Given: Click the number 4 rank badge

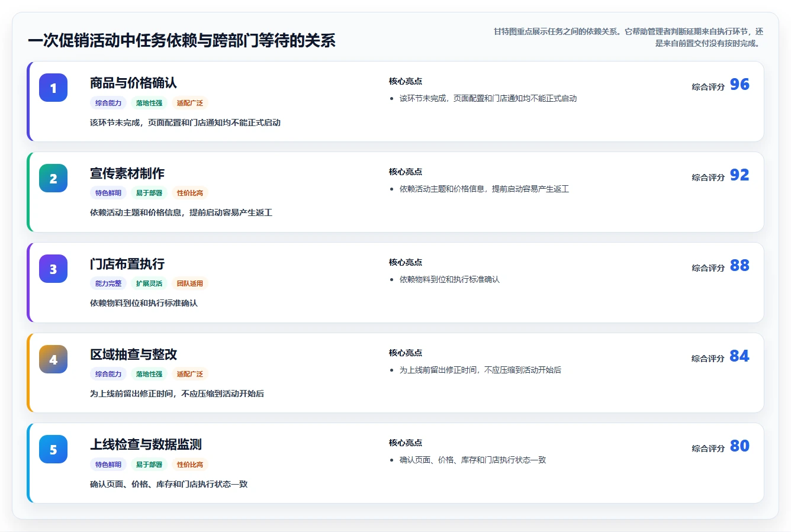Looking at the screenshot, I should 53,359.
